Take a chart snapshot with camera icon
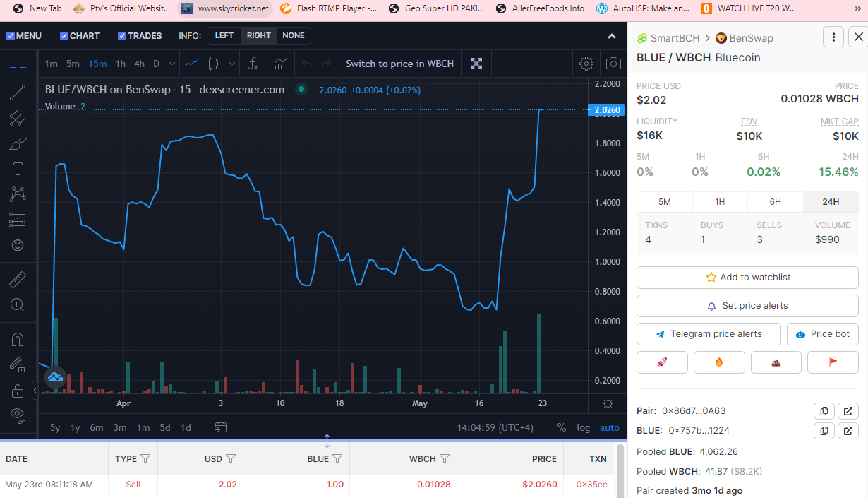 click(613, 64)
